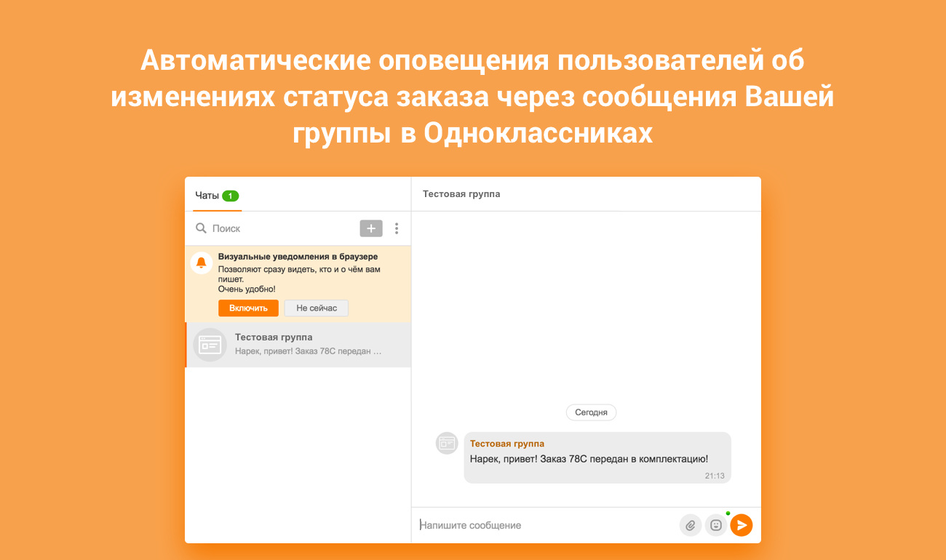Click the group avatar beside the message bubble
Screen dimensions: 946x560
tap(447, 443)
